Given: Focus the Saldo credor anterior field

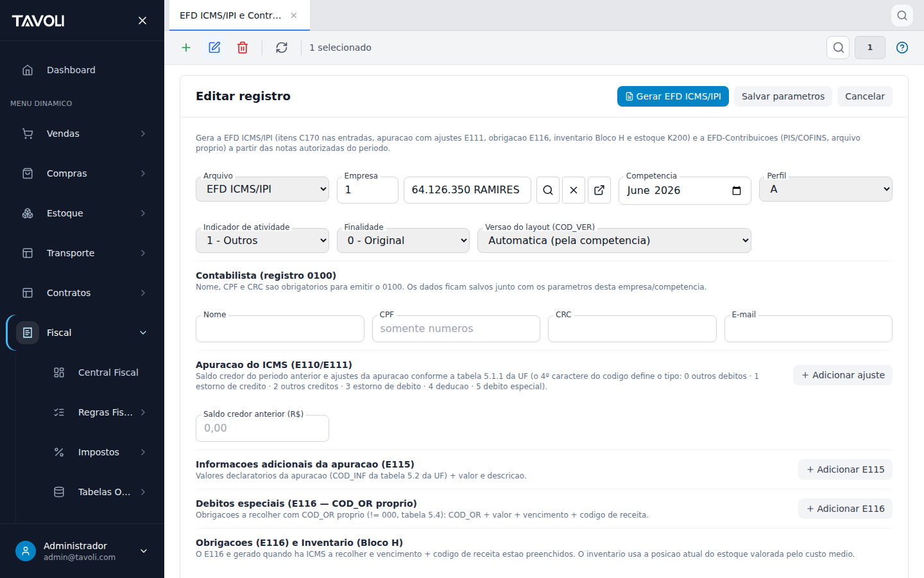Looking at the screenshot, I should (x=262, y=428).
